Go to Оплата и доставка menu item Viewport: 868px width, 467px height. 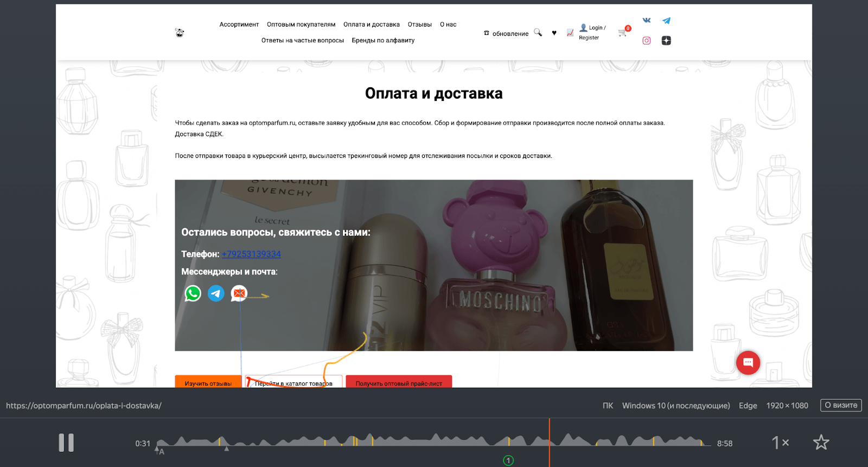tap(372, 24)
